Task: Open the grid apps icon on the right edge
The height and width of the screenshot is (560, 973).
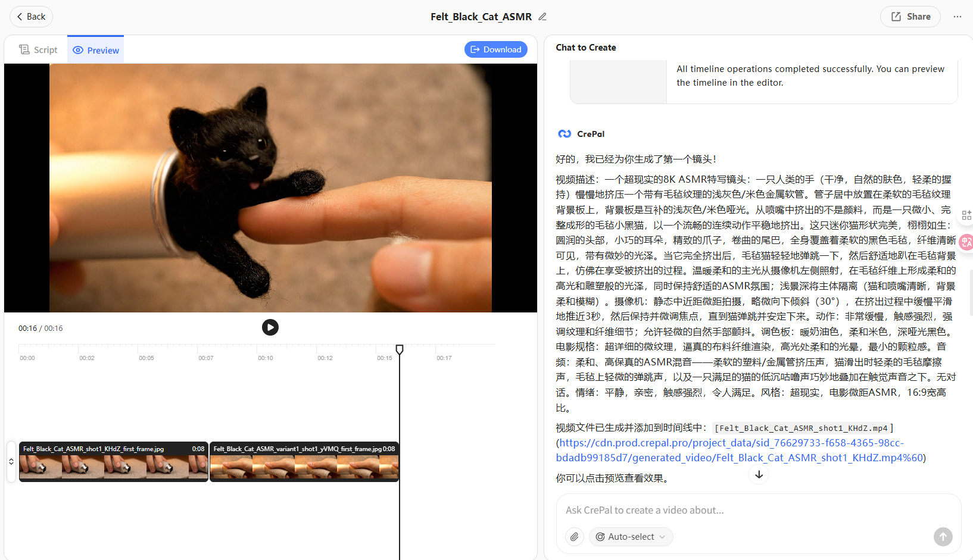Action: [966, 215]
